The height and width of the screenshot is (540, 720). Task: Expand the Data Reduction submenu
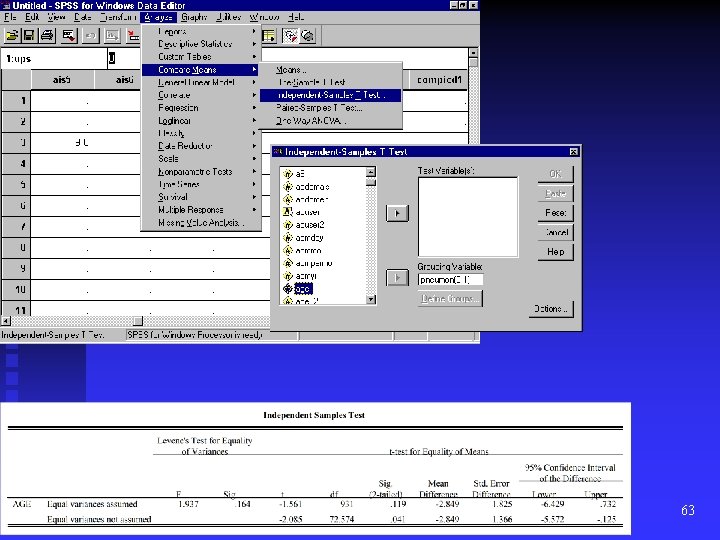pyautogui.click(x=201, y=146)
